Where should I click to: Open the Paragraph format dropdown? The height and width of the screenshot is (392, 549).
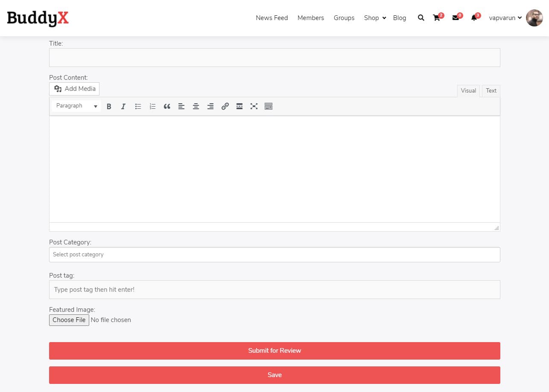click(x=76, y=106)
